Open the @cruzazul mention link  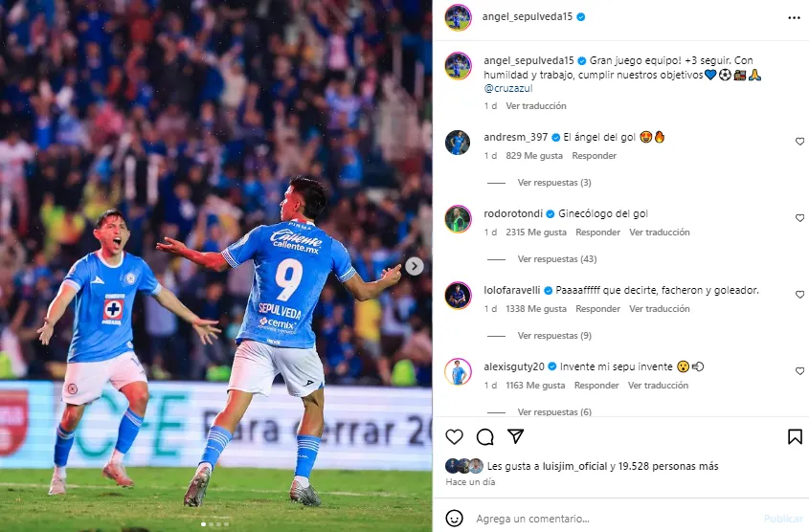[x=508, y=89]
